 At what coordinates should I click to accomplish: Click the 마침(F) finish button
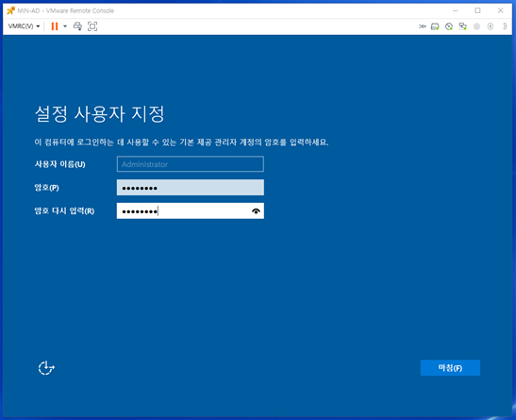(450, 368)
